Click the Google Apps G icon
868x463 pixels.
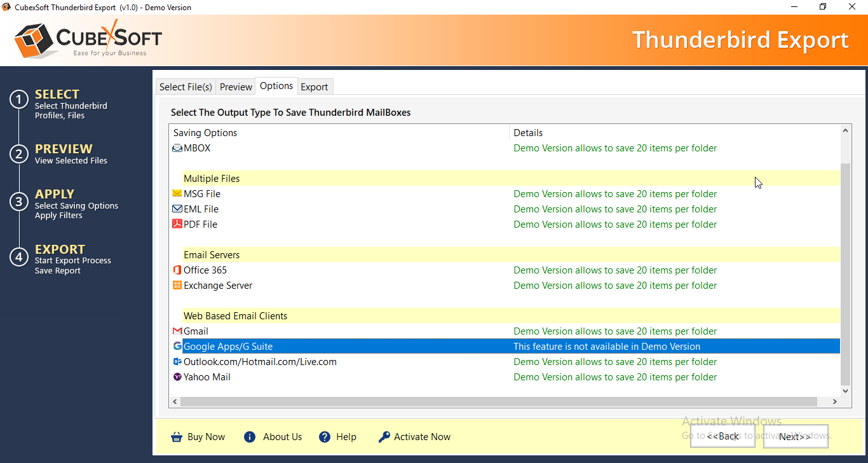pos(177,346)
